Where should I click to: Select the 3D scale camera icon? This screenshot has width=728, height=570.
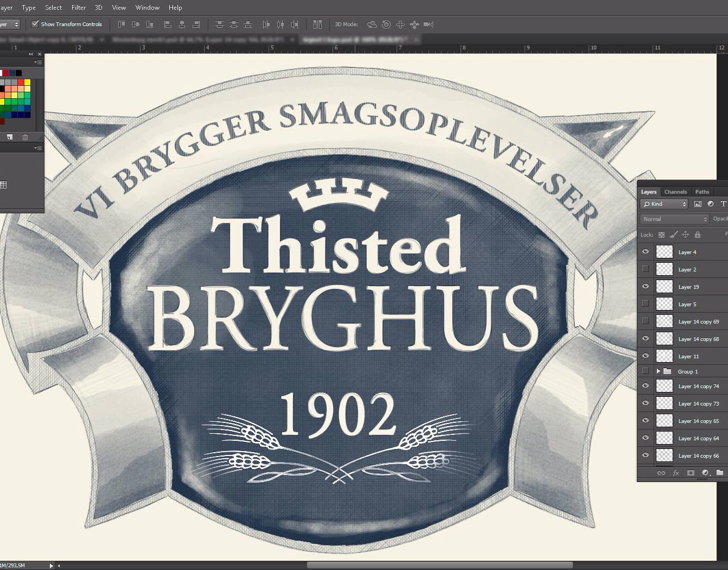[x=429, y=24]
